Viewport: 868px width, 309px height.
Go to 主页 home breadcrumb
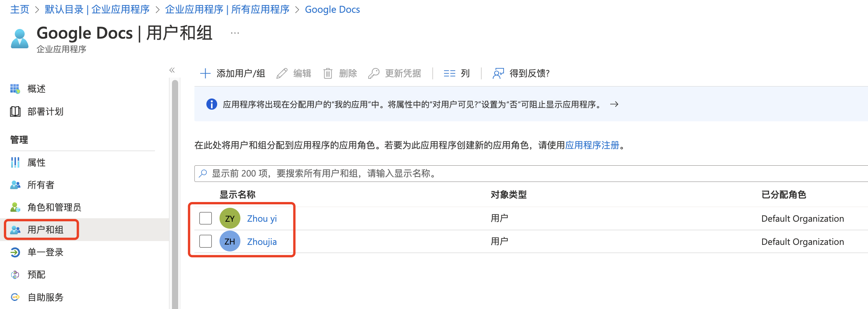20,9
